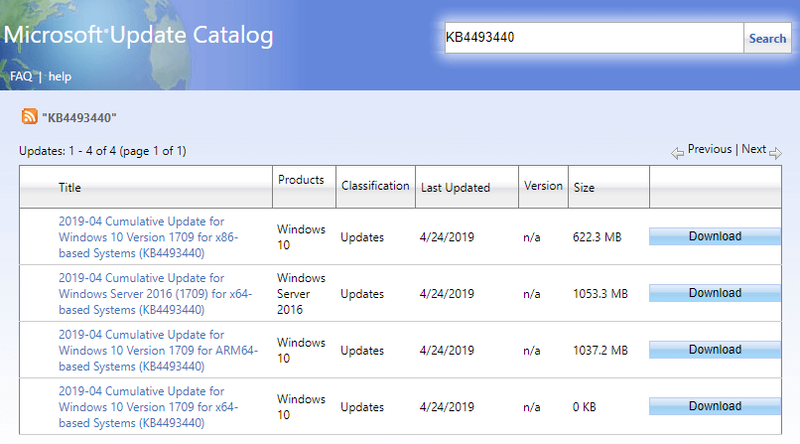The image size is (800, 444).
Task: Click the "Updates: 1 - 4 of 4" count text
Action: click(x=103, y=151)
